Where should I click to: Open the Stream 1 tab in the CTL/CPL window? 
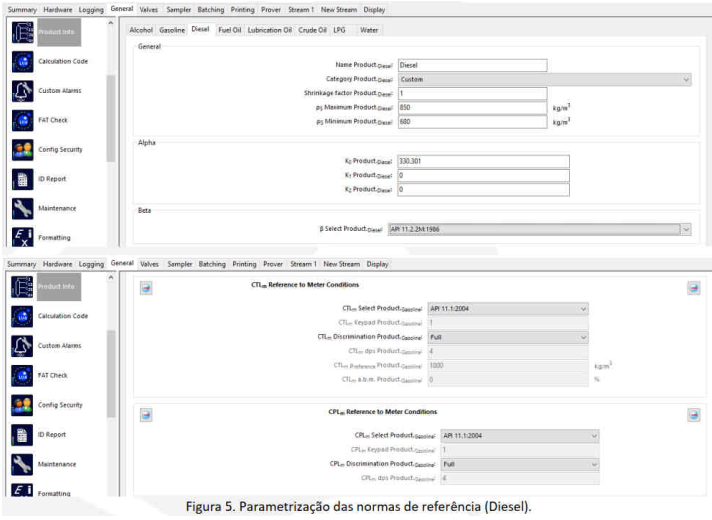tap(303, 265)
